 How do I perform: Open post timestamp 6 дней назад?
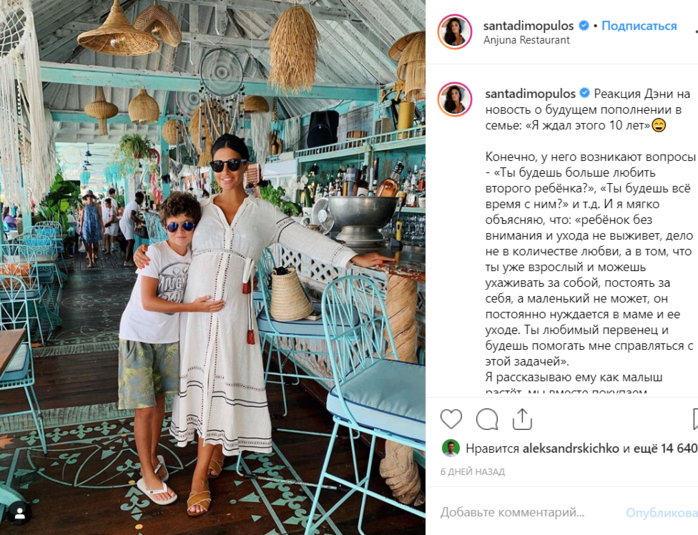tap(472, 471)
